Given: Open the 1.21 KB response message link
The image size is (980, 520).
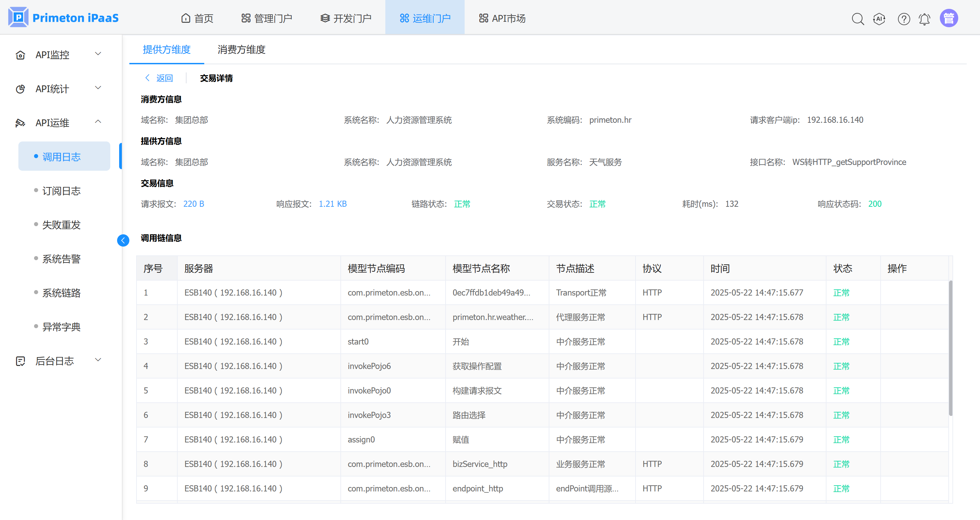Looking at the screenshot, I should [x=333, y=204].
